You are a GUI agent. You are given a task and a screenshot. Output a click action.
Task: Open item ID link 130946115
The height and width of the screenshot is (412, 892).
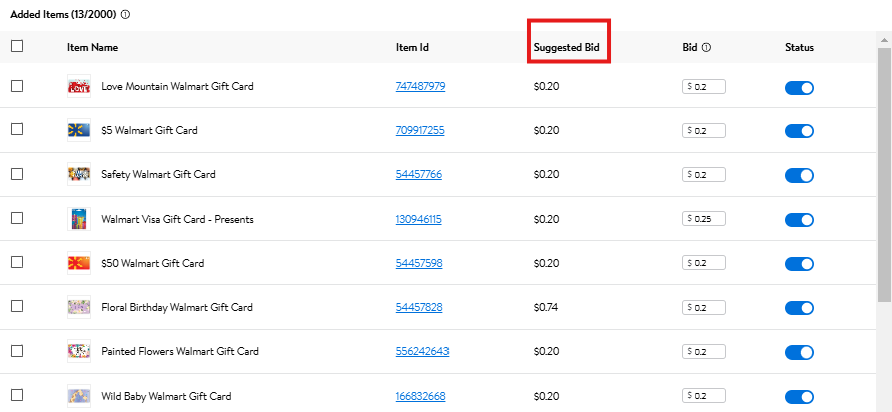[418, 219]
